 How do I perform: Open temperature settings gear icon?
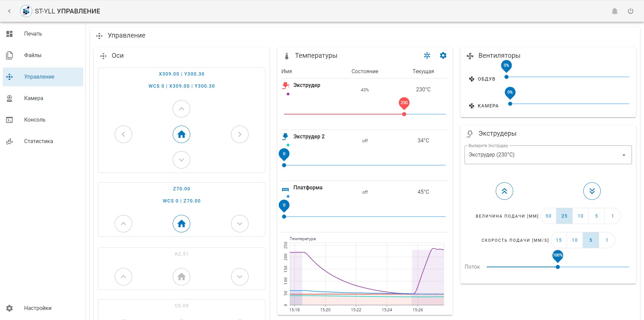click(x=443, y=55)
